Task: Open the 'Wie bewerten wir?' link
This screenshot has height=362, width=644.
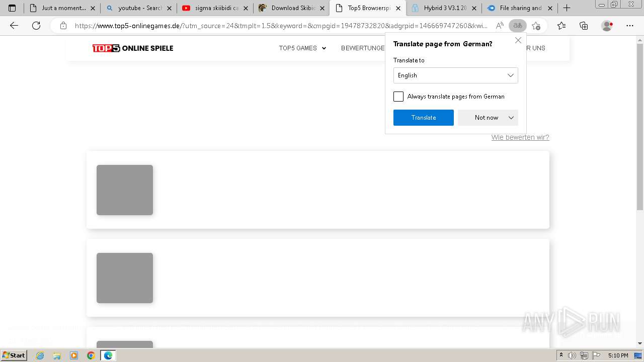Action: [x=520, y=137]
